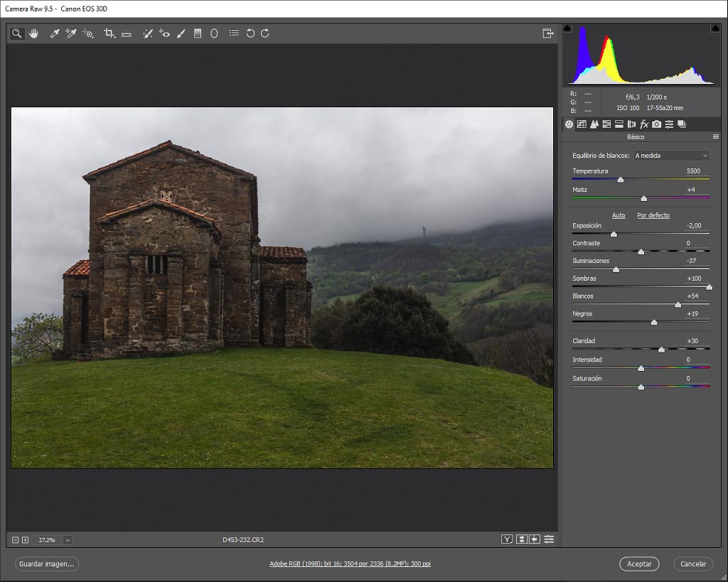Select the Radial Filter tool

(214, 33)
